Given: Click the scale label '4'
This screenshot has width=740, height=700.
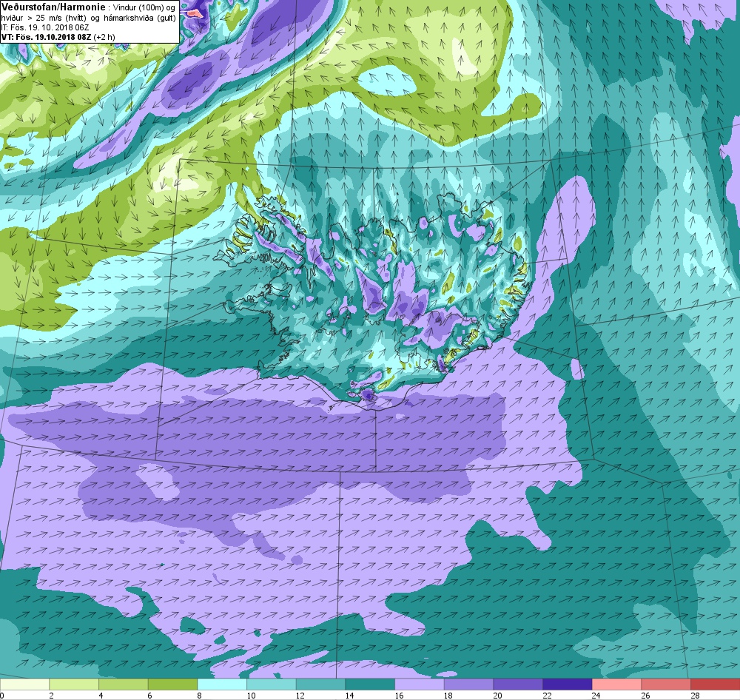Looking at the screenshot, I should tap(101, 696).
